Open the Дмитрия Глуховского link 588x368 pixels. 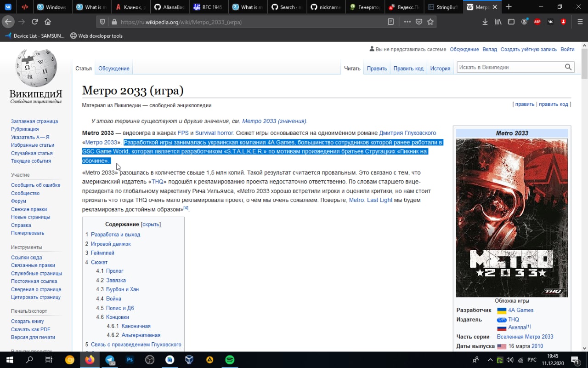pos(407,133)
